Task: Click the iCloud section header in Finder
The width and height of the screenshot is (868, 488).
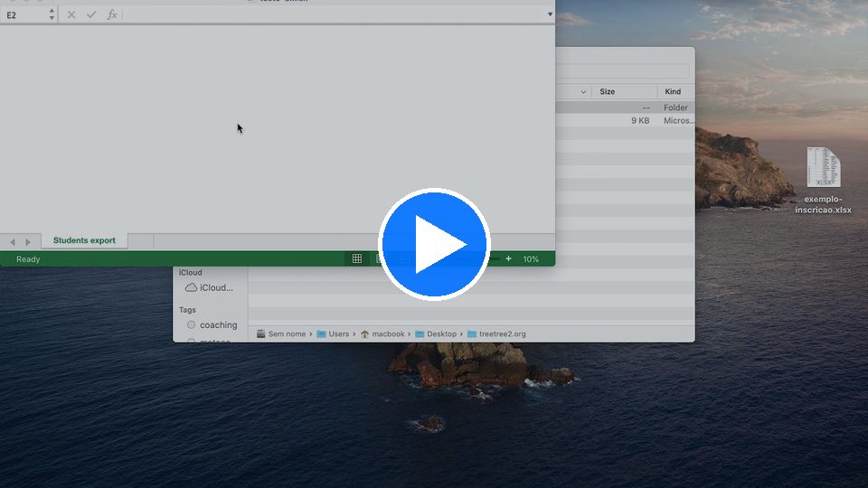Action: (x=191, y=272)
